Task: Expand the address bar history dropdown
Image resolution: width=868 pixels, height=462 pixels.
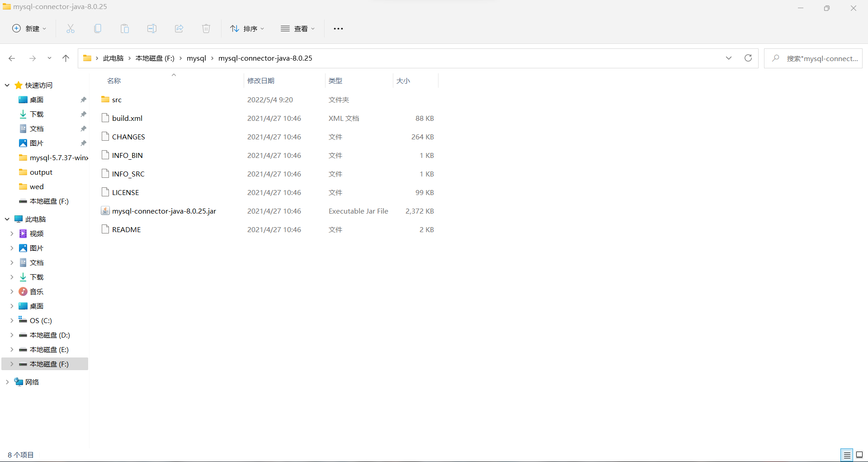Action: [x=729, y=58]
